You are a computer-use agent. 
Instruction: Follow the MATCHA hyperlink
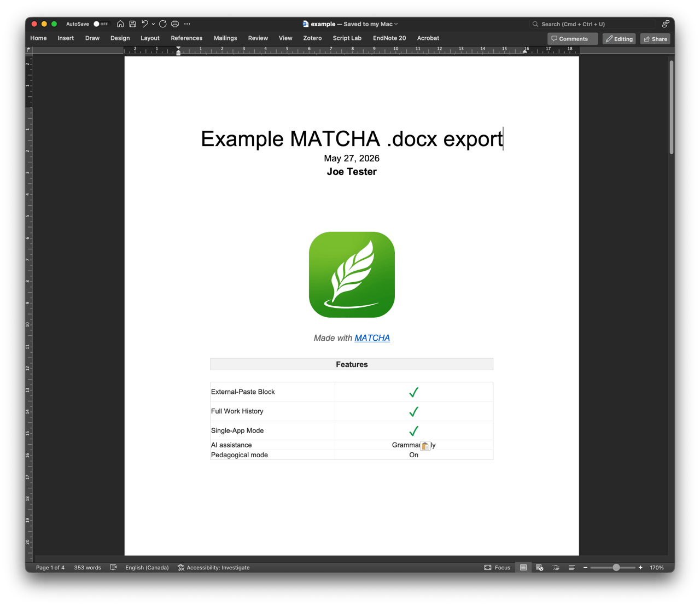click(372, 338)
